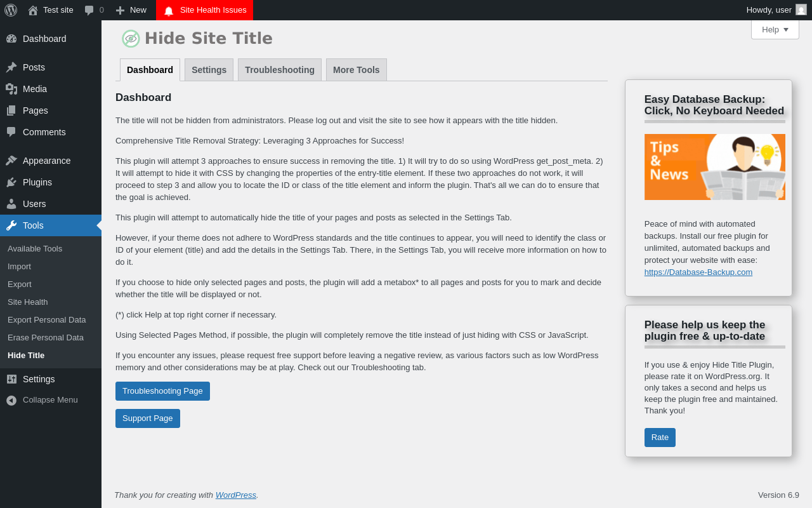812x508 pixels.
Task: Open the Test site home icon
Action: tap(33, 10)
